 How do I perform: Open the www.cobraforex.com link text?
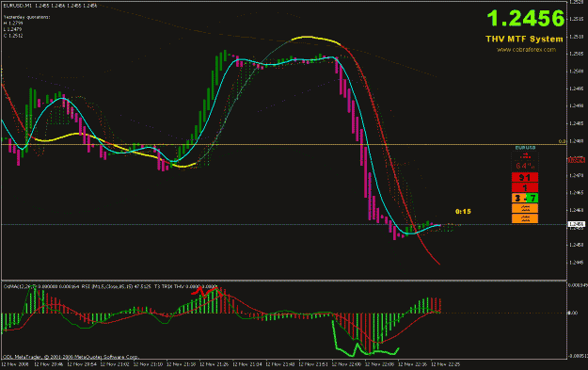point(526,50)
